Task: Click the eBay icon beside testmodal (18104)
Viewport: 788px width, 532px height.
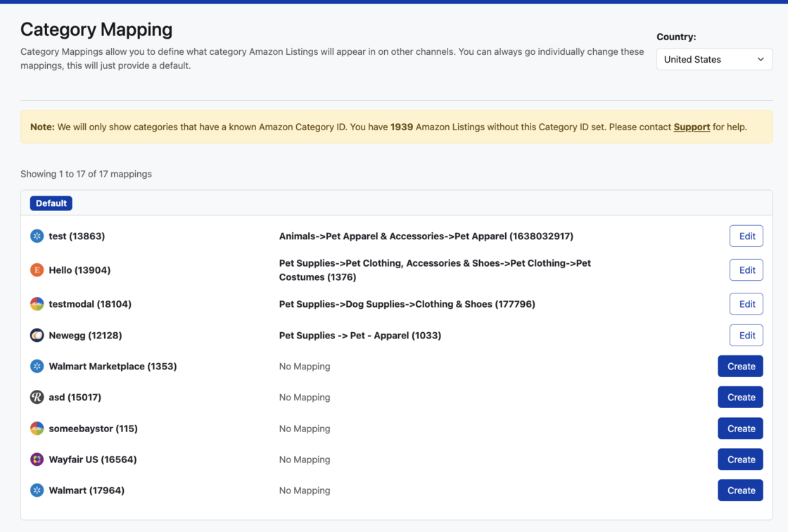Action: tap(37, 304)
